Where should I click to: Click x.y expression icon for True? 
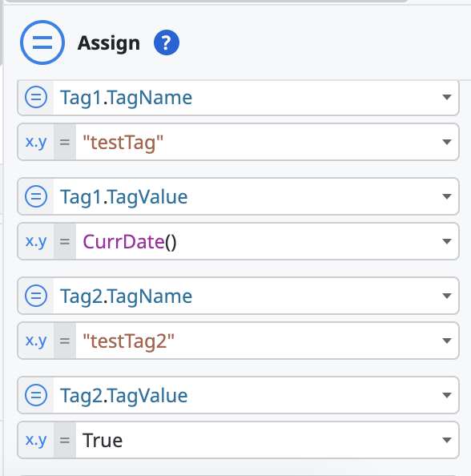(36, 440)
